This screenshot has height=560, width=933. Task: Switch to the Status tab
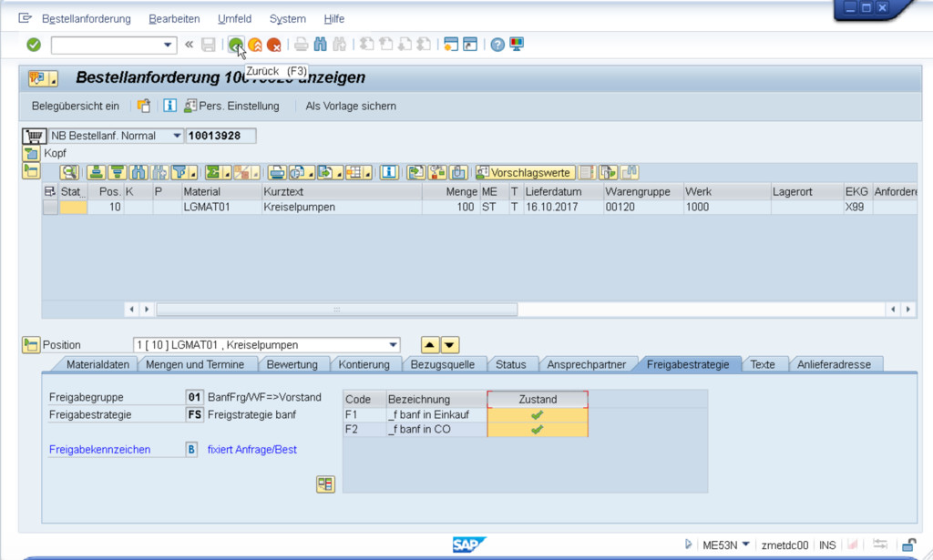click(510, 364)
